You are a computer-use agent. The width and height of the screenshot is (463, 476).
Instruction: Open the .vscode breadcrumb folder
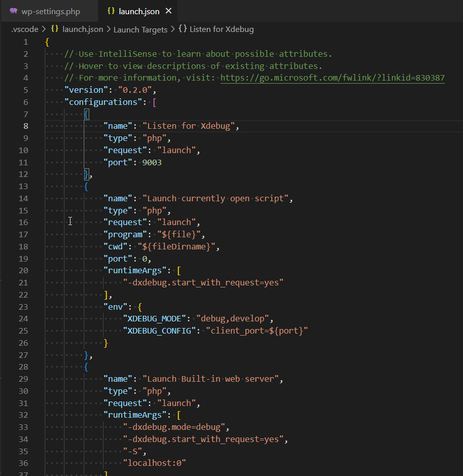pos(24,29)
